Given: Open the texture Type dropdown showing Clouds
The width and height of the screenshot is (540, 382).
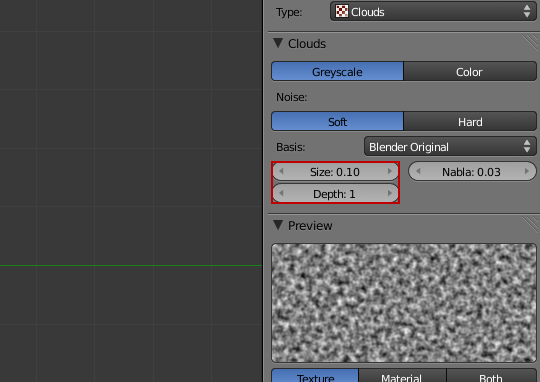Looking at the screenshot, I should 433,12.
